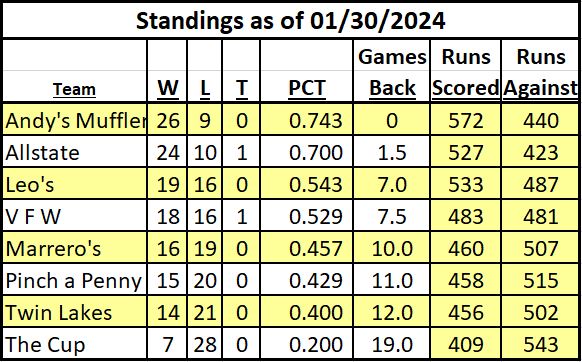Image resolution: width=582 pixels, height=362 pixels.
Task: Select Twin Lakes runs scored 456
Action: click(x=465, y=312)
